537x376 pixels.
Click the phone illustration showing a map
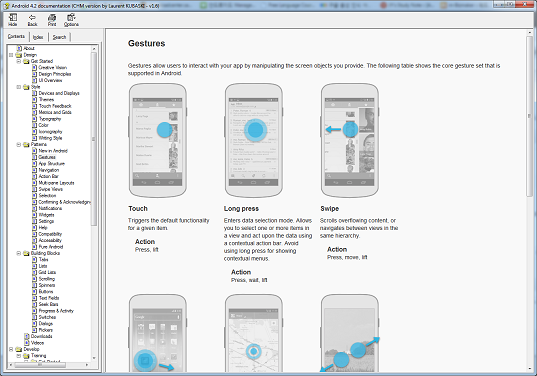254,333
